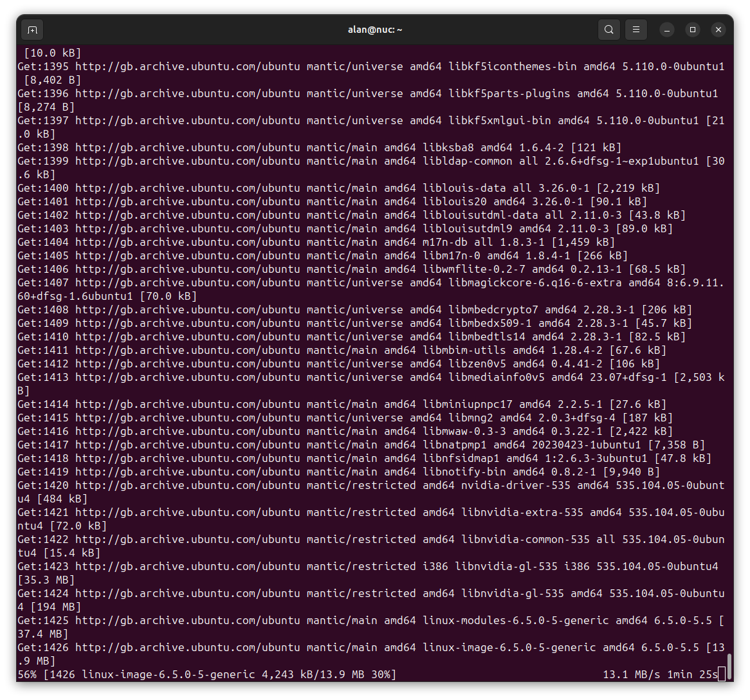The height and width of the screenshot is (700, 750).
Task: Click the liblouisutdml9 package name
Action: coord(468,228)
